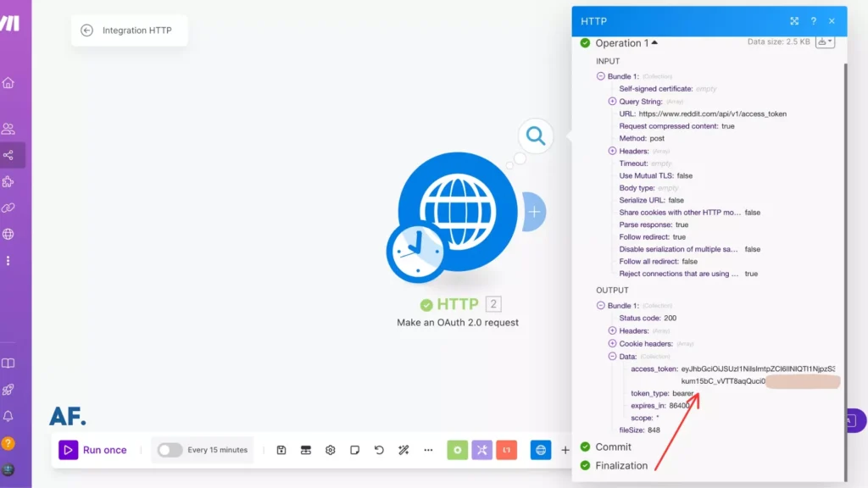Open the Scenarios share icon in sidebar
Screen dimensions: 868x488
[8, 156]
